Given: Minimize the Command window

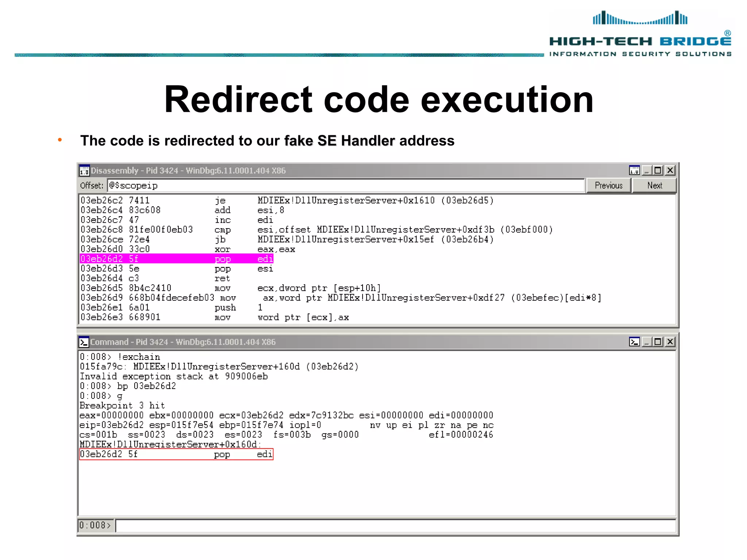Looking at the screenshot, I should [x=647, y=342].
